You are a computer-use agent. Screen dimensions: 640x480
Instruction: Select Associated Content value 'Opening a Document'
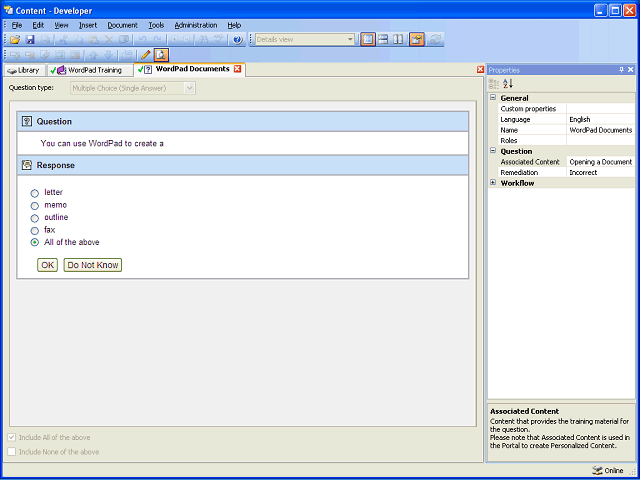click(600, 162)
